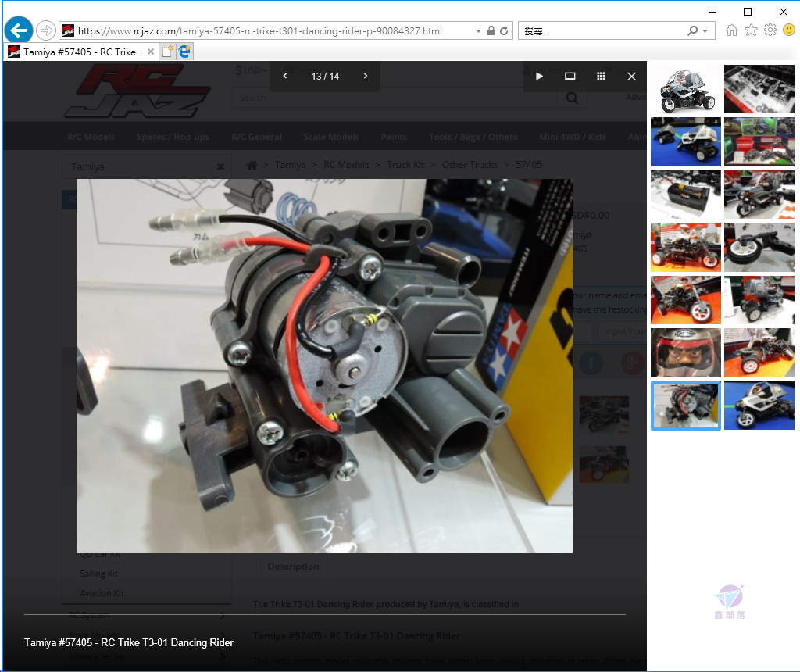Maximize the browser window

click(x=748, y=11)
